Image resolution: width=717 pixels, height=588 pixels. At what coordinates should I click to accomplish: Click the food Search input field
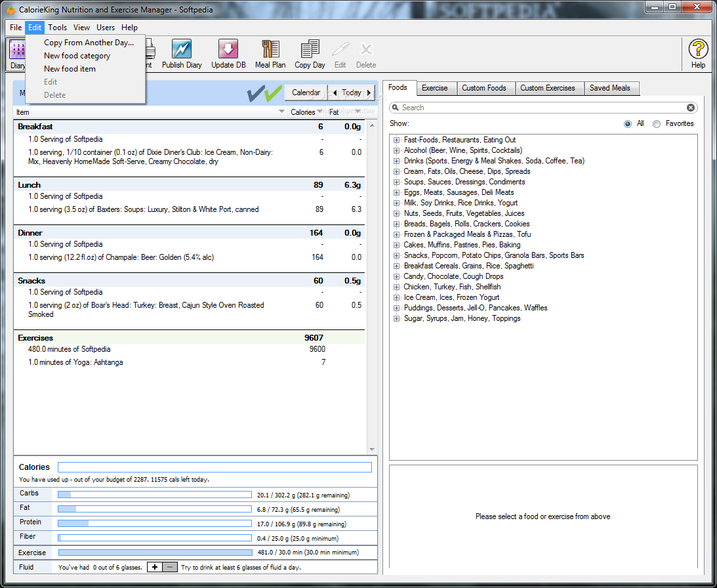pos(543,108)
